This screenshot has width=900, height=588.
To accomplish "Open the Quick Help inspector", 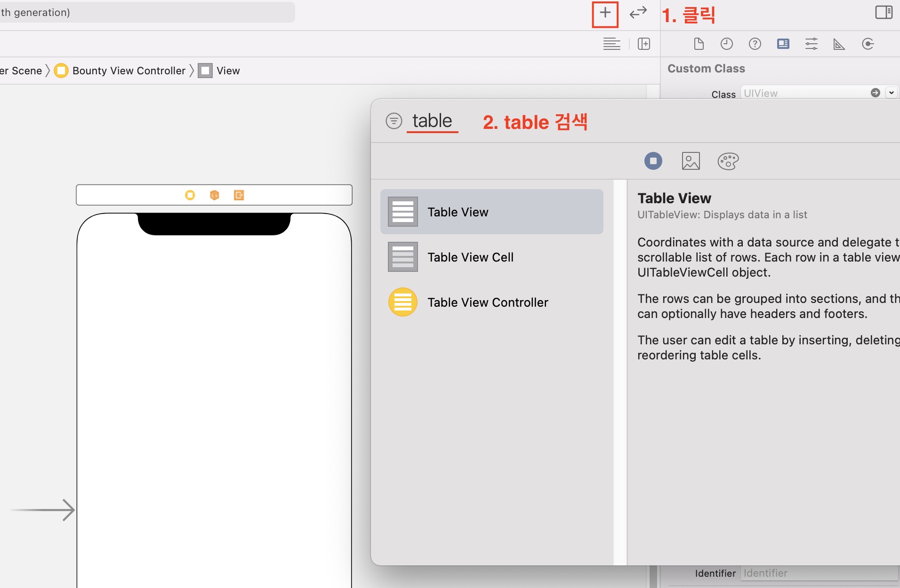I will [755, 44].
